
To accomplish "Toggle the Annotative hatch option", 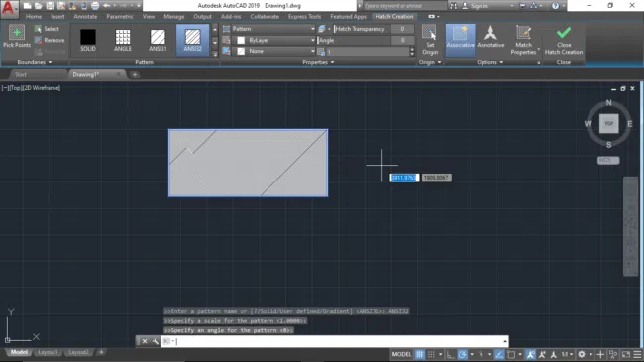I will [490, 37].
